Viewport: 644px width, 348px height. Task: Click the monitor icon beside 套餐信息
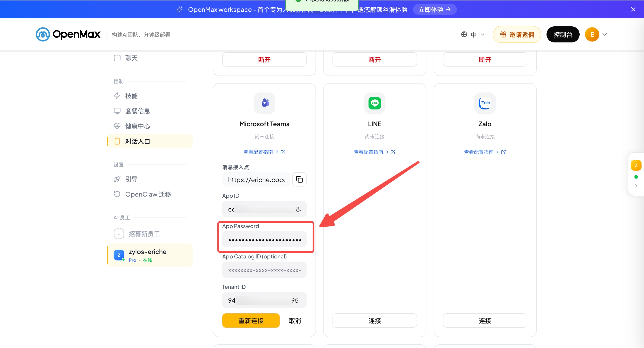point(117,111)
